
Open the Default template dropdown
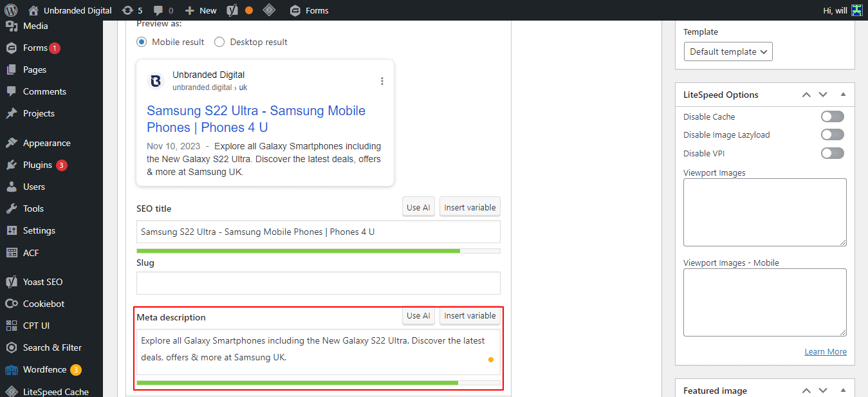728,51
